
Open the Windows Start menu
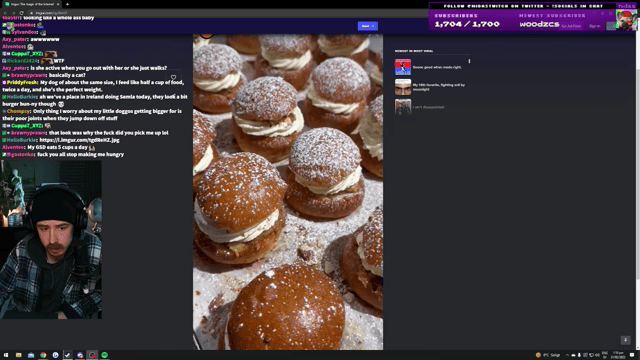6,355
